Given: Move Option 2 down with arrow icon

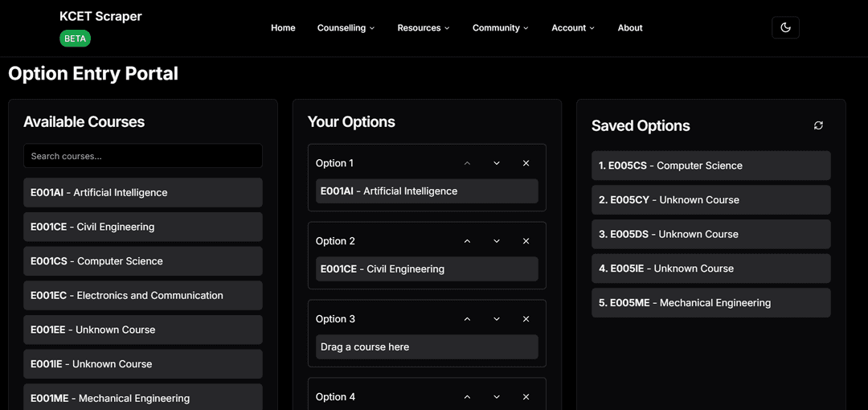Looking at the screenshot, I should click(x=497, y=241).
